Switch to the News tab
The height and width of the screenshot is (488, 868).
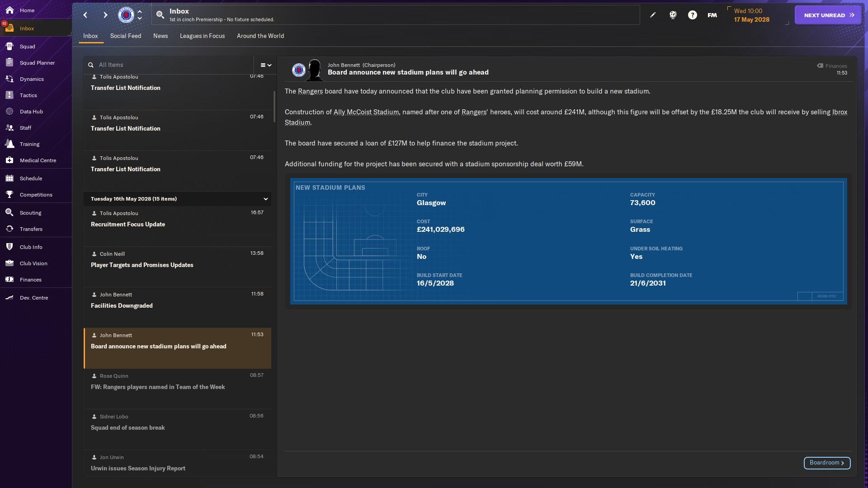point(160,36)
